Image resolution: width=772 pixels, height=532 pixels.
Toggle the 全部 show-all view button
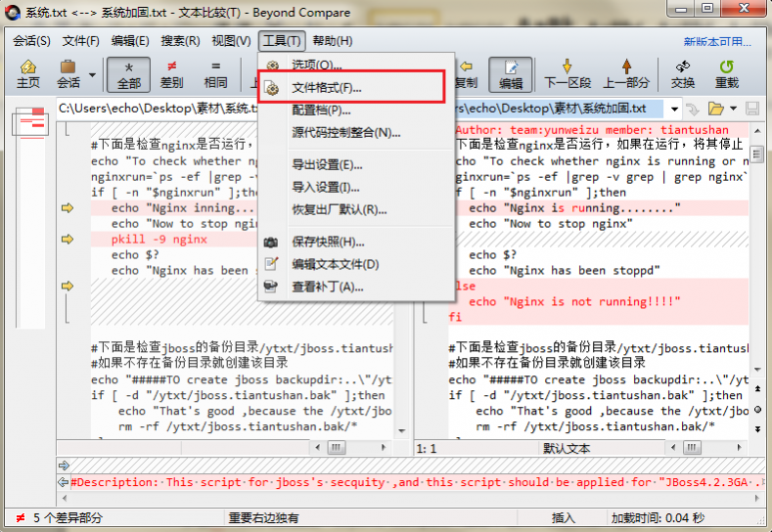pyautogui.click(x=128, y=73)
